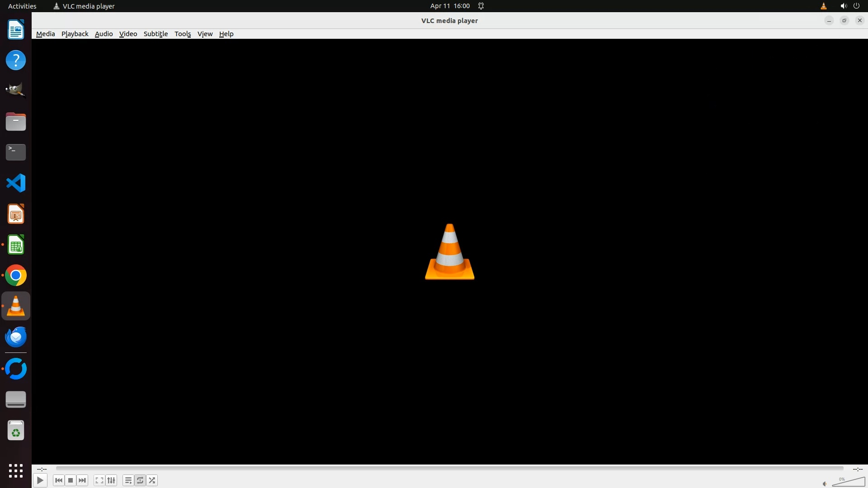The height and width of the screenshot is (488, 868).
Task: Toggle the loop mode button
Action: point(140,480)
